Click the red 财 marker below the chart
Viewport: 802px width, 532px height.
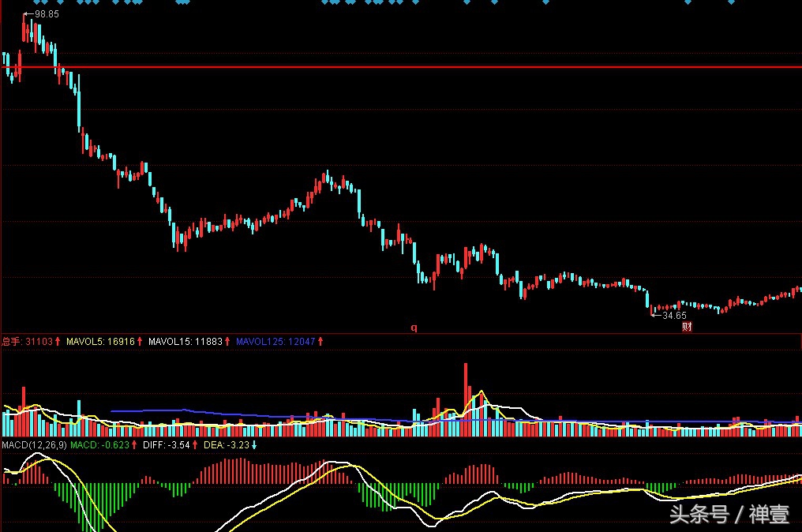687,327
